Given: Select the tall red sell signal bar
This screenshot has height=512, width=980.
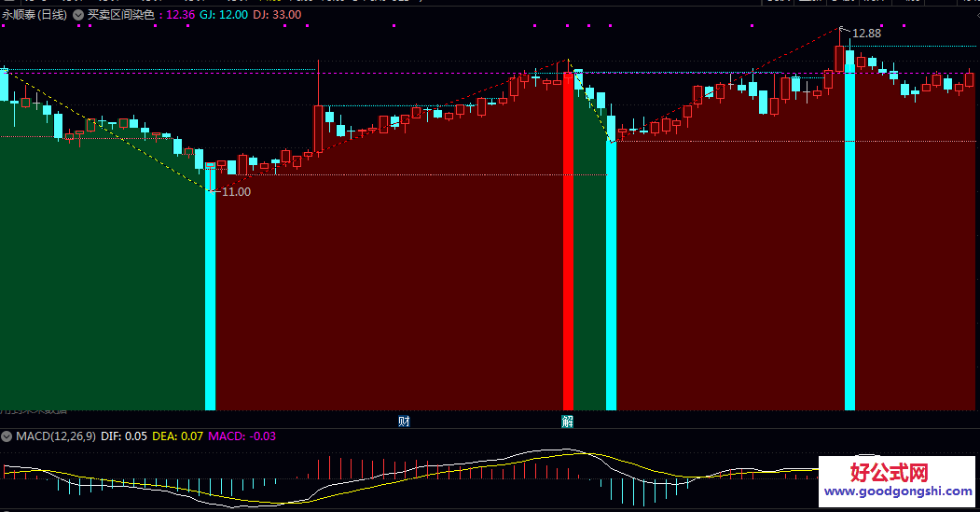Looking at the screenshot, I should pos(568,242).
